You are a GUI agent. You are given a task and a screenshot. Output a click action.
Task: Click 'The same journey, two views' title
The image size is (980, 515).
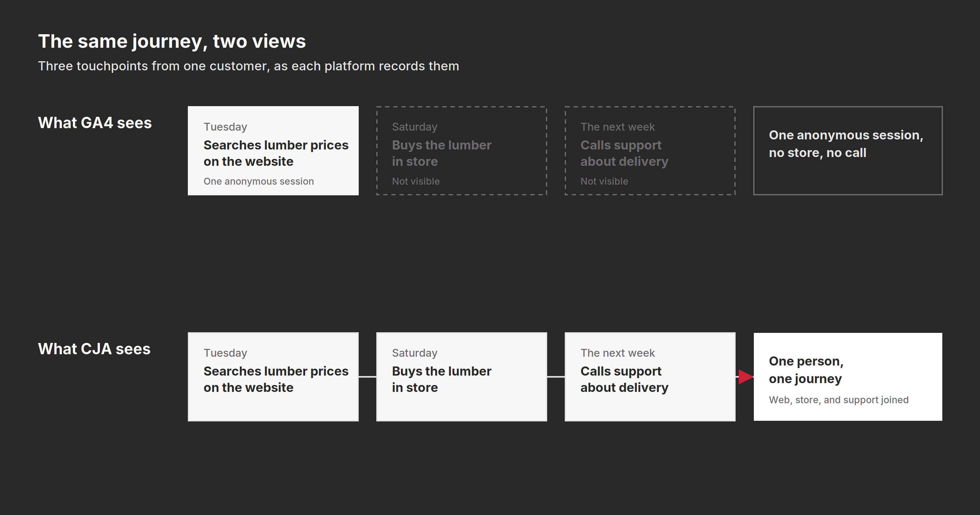click(x=172, y=41)
